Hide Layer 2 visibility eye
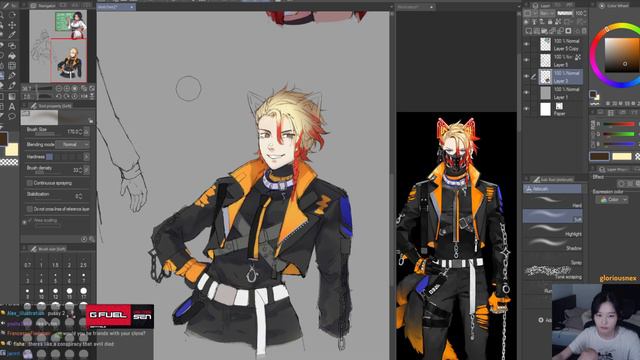The width and height of the screenshot is (640, 360). tap(526, 76)
